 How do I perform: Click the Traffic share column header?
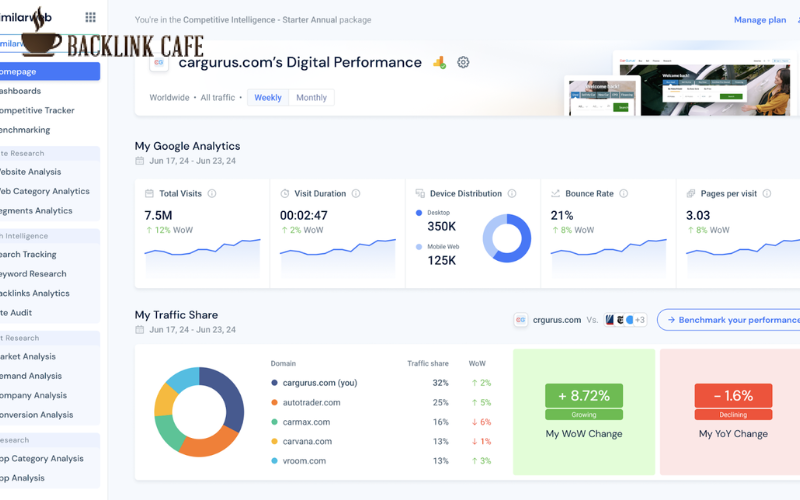[428, 363]
